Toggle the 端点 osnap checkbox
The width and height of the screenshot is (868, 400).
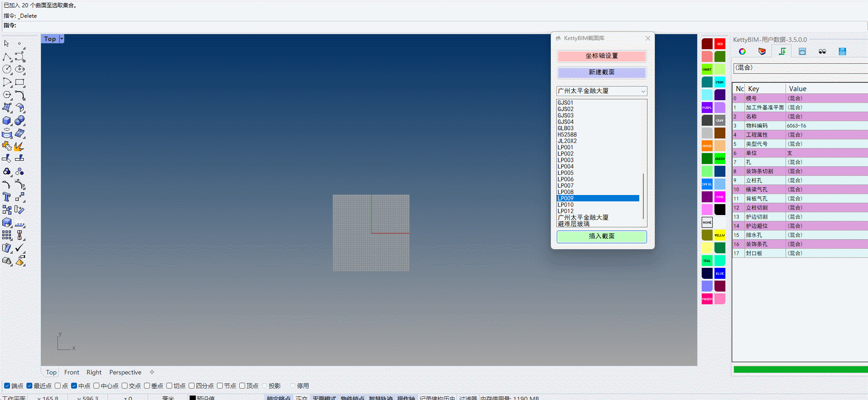[x=7, y=386]
